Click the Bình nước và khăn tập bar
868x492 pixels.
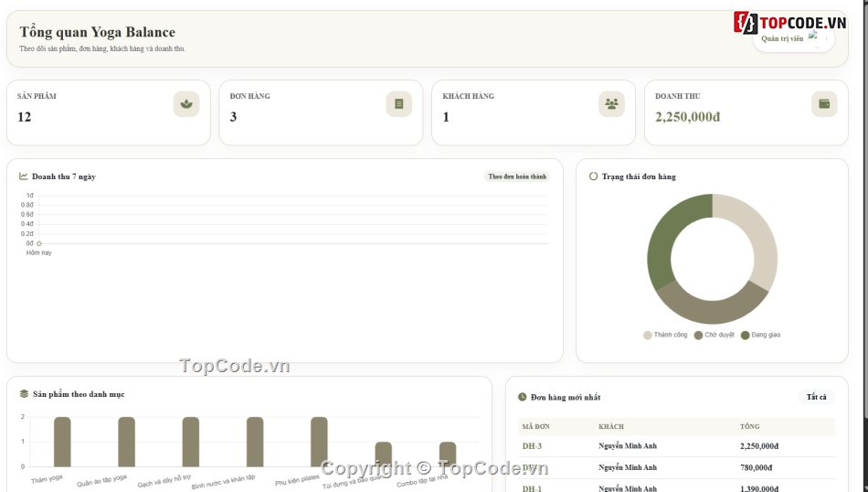tap(255, 442)
